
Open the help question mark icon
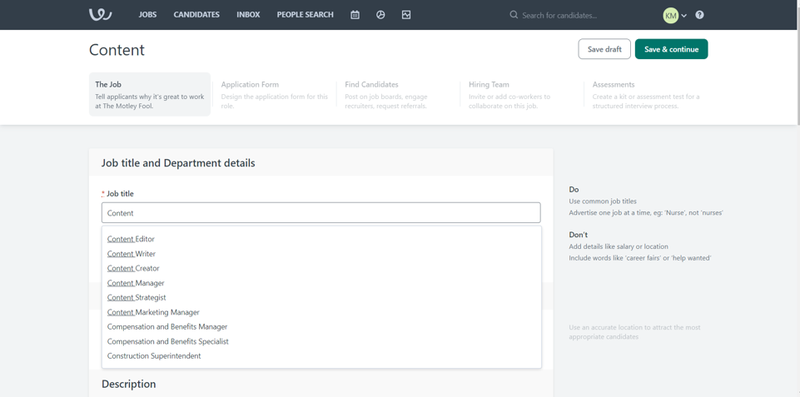(x=699, y=15)
